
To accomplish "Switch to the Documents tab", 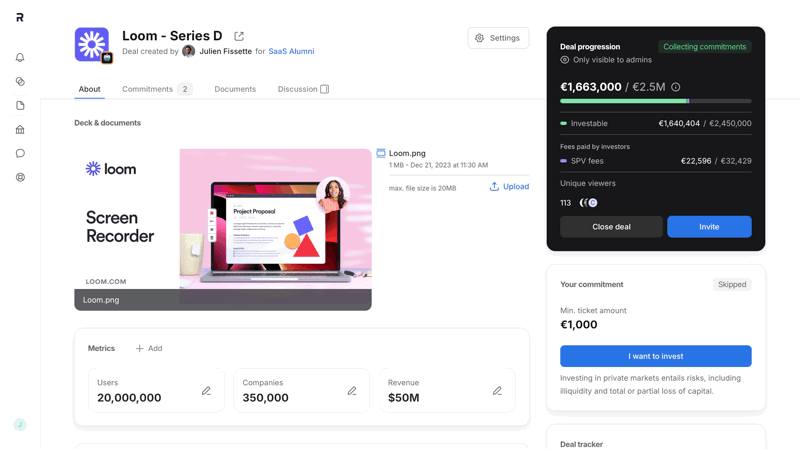I will click(235, 89).
